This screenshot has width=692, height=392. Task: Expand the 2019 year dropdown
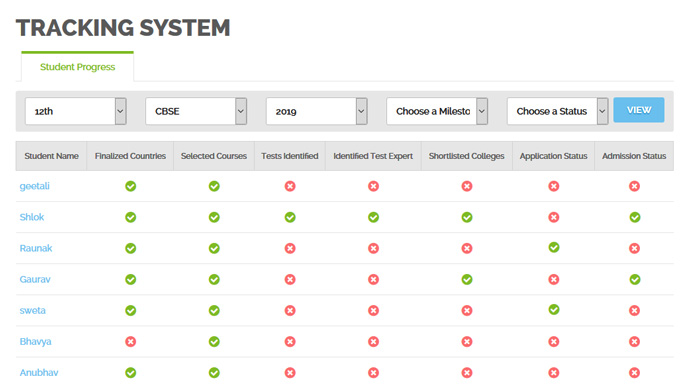pos(316,111)
